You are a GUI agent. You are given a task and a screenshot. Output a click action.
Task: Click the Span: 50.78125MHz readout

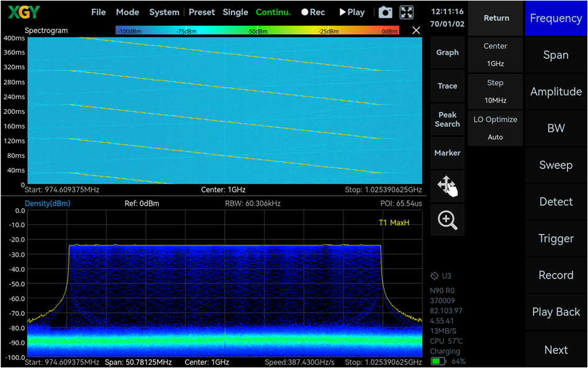point(138,362)
